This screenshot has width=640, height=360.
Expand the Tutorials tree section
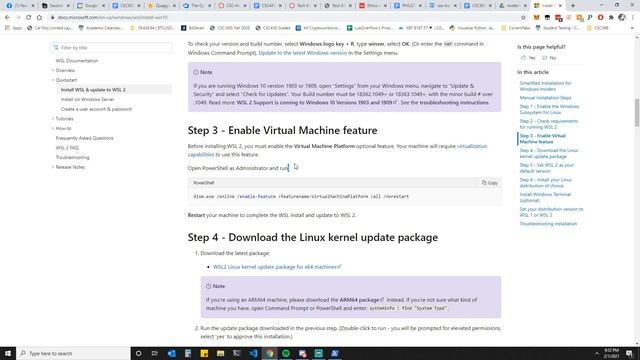point(64,119)
